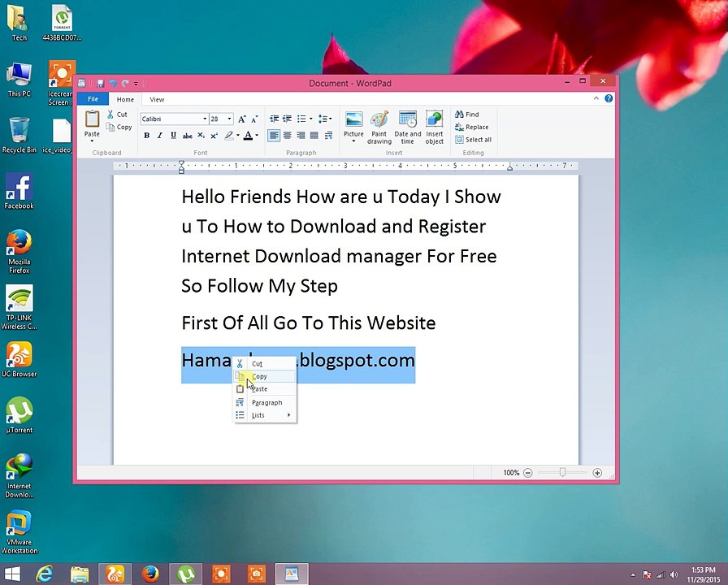The image size is (728, 585).
Task: Insert Date and time
Action: tap(408, 128)
